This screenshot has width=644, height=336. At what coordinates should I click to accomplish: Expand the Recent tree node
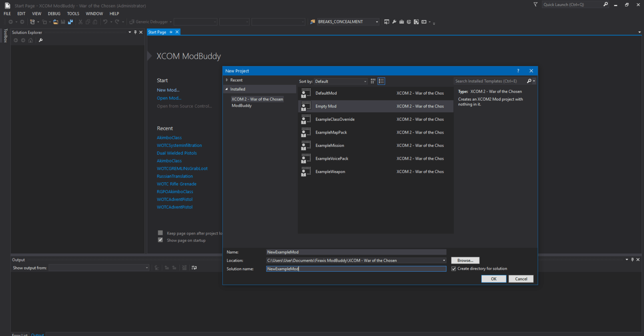tap(227, 80)
